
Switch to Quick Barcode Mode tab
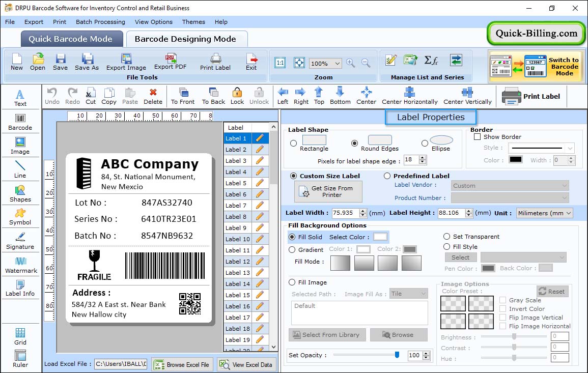(x=72, y=39)
